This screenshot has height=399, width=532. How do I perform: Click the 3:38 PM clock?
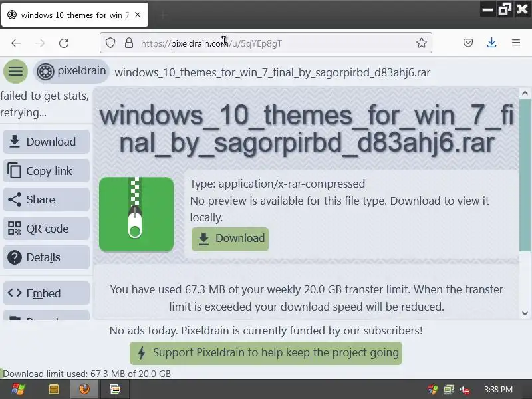[498, 389]
